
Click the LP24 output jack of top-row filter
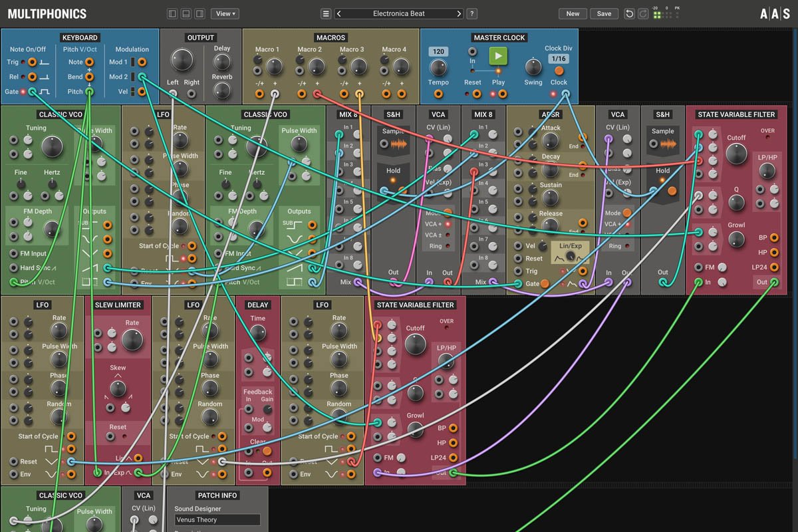(x=774, y=267)
